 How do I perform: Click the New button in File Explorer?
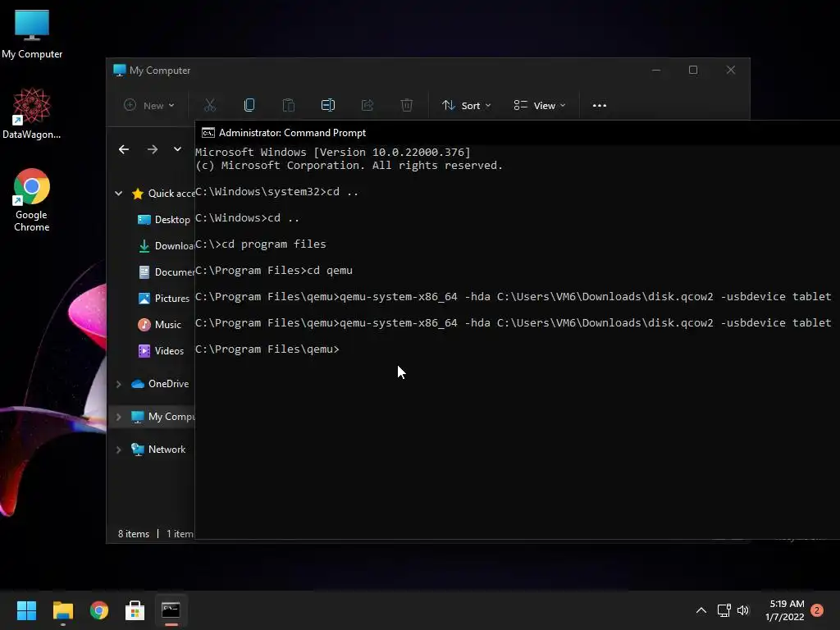149,106
